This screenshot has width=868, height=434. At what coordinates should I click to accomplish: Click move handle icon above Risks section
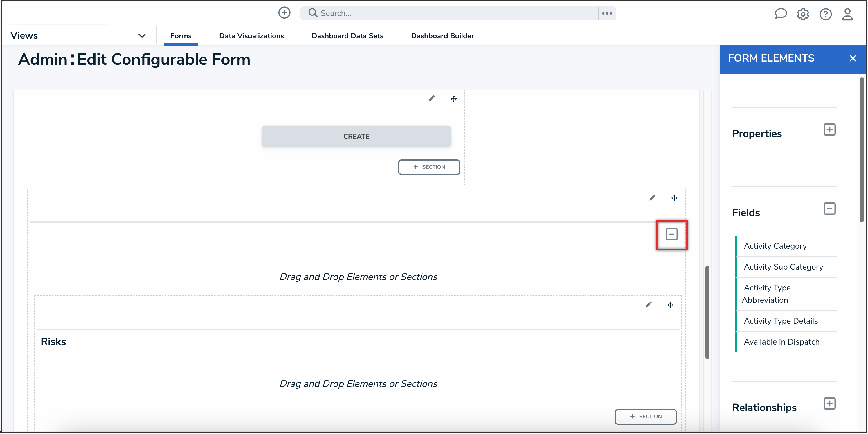(670, 305)
